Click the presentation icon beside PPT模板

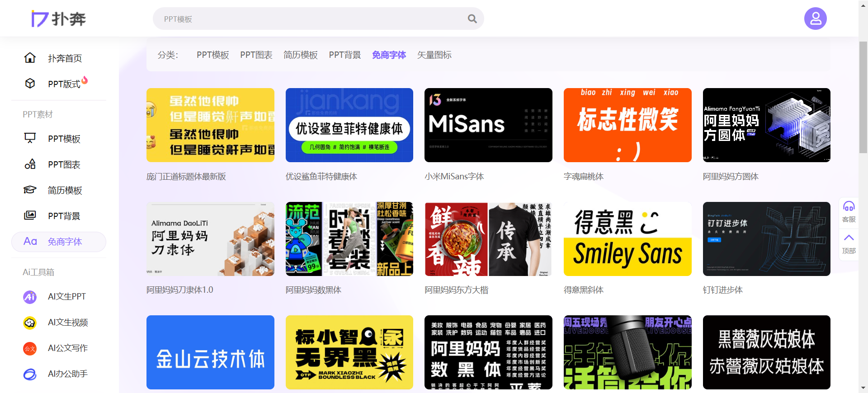30,138
